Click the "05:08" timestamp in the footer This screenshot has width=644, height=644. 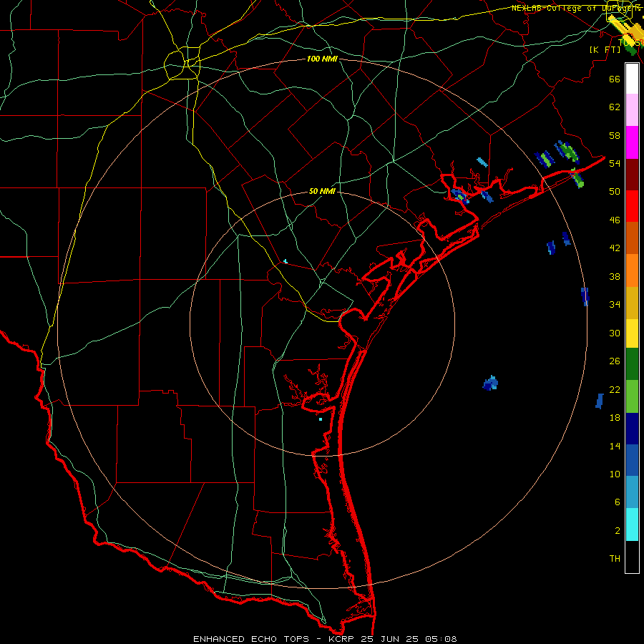coord(441,639)
